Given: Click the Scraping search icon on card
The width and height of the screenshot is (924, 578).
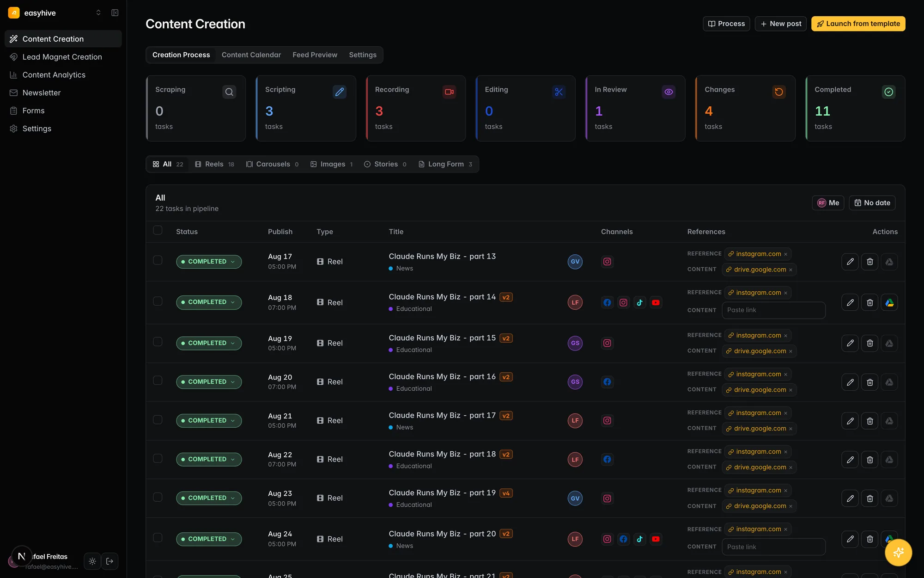Looking at the screenshot, I should pos(229,92).
